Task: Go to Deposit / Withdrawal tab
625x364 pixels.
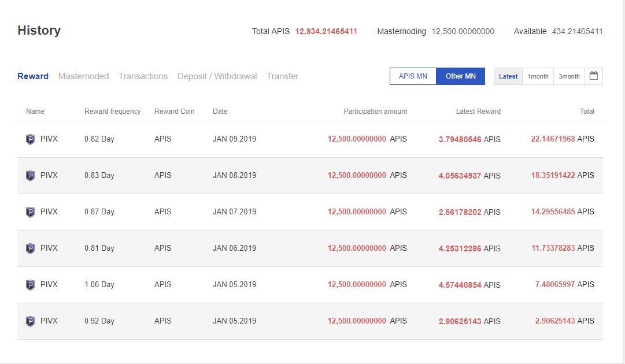Action: pyautogui.click(x=217, y=76)
